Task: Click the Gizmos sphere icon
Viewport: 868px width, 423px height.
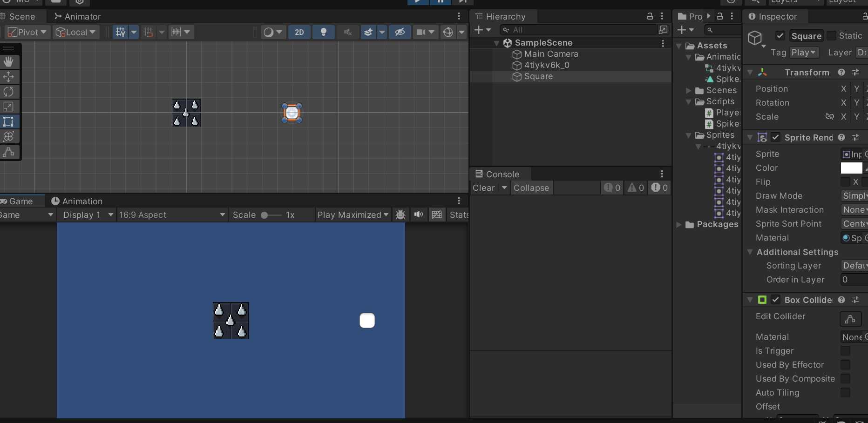Action: [x=448, y=32]
